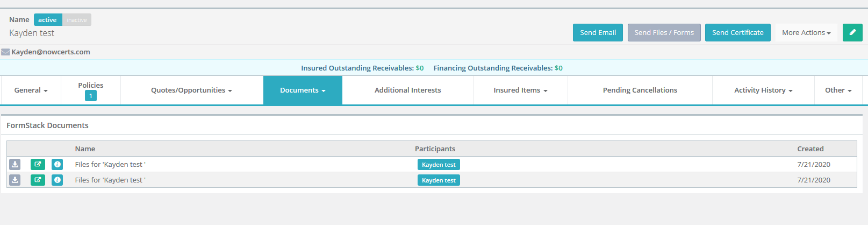The image size is (868, 225).
Task: Click the open-external icon in first document row
Action: pyautogui.click(x=38, y=164)
